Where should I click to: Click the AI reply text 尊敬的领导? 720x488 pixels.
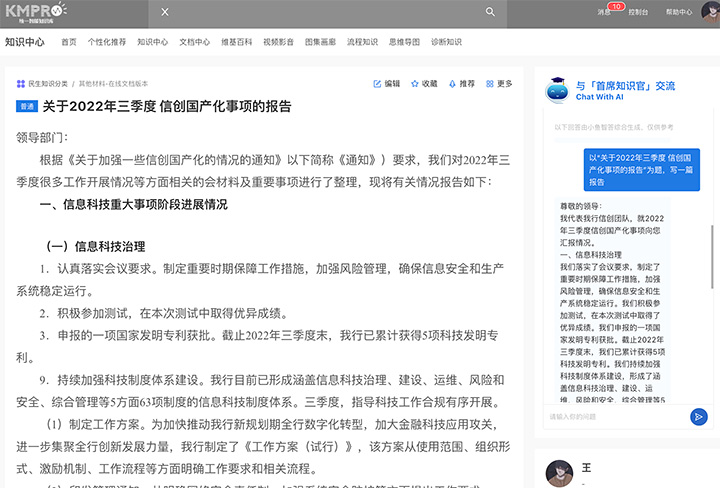581,206
